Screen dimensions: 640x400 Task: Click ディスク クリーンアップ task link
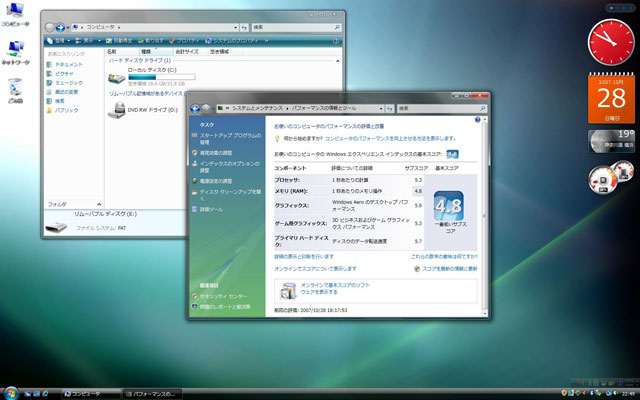[230, 195]
